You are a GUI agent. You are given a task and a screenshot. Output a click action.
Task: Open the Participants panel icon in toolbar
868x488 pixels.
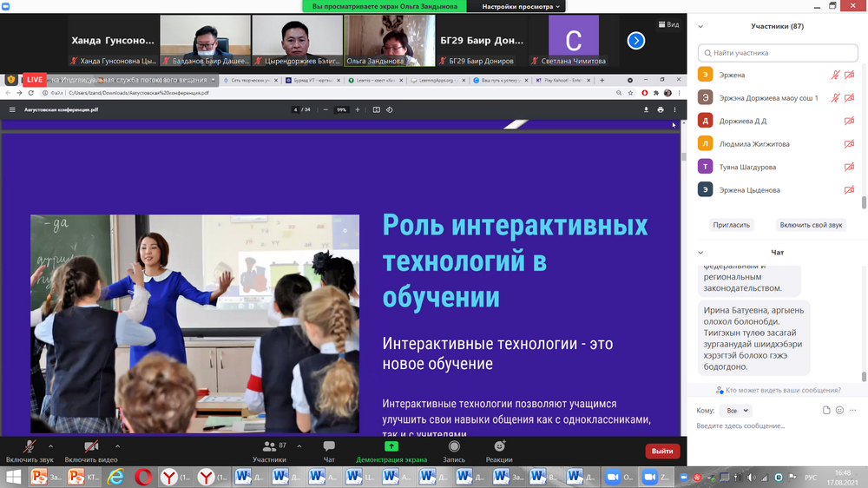point(269,447)
